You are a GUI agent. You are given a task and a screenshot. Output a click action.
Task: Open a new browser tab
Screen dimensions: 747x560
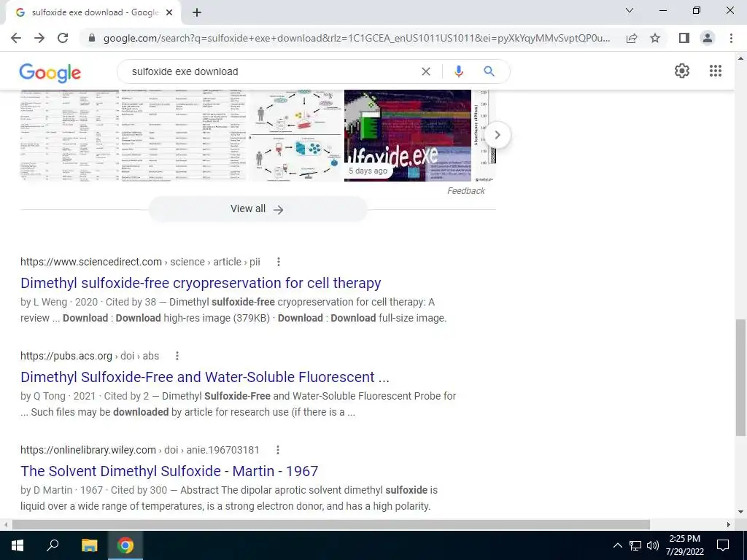tap(197, 12)
